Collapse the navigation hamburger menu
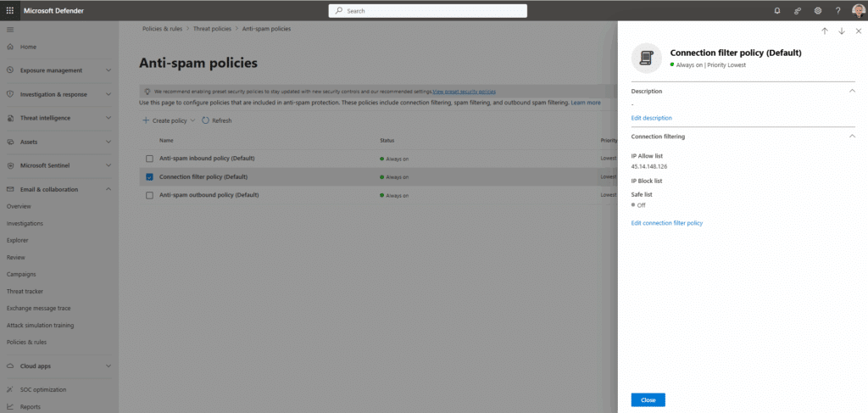 pos(10,29)
